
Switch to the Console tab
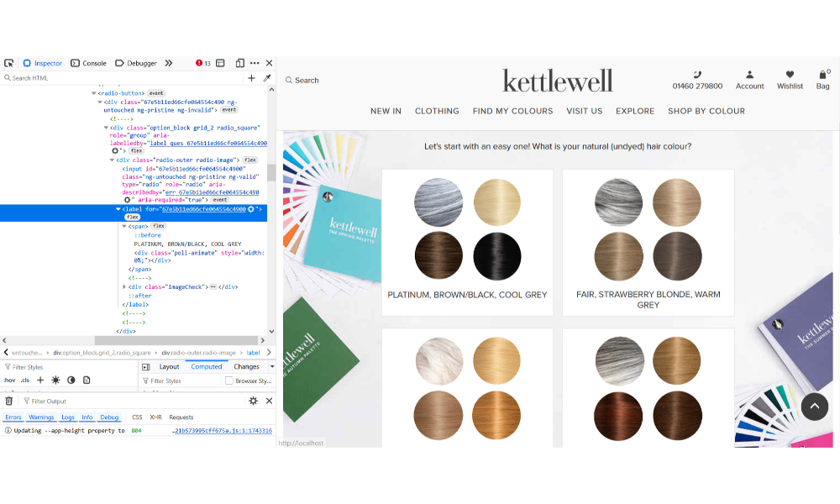point(89,63)
